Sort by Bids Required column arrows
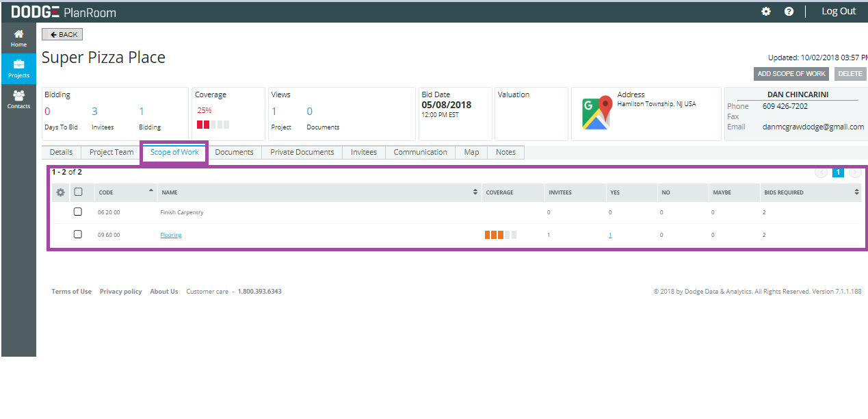868x419 pixels. coord(856,192)
